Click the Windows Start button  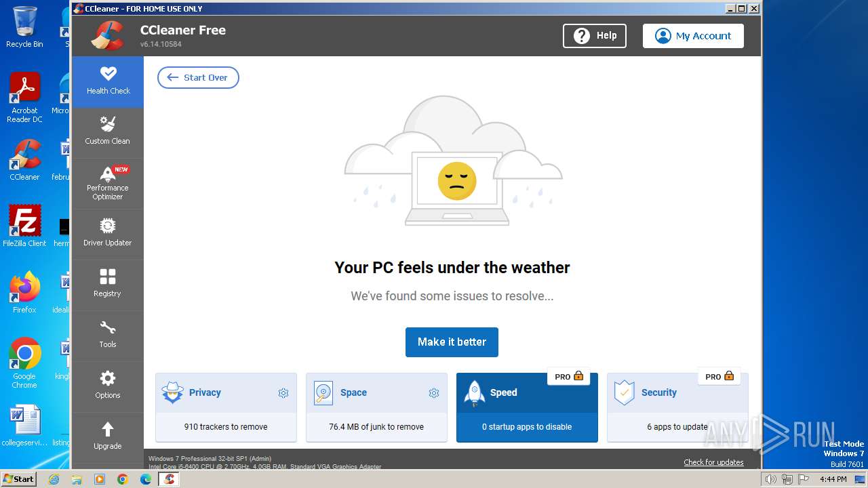tap(19, 479)
